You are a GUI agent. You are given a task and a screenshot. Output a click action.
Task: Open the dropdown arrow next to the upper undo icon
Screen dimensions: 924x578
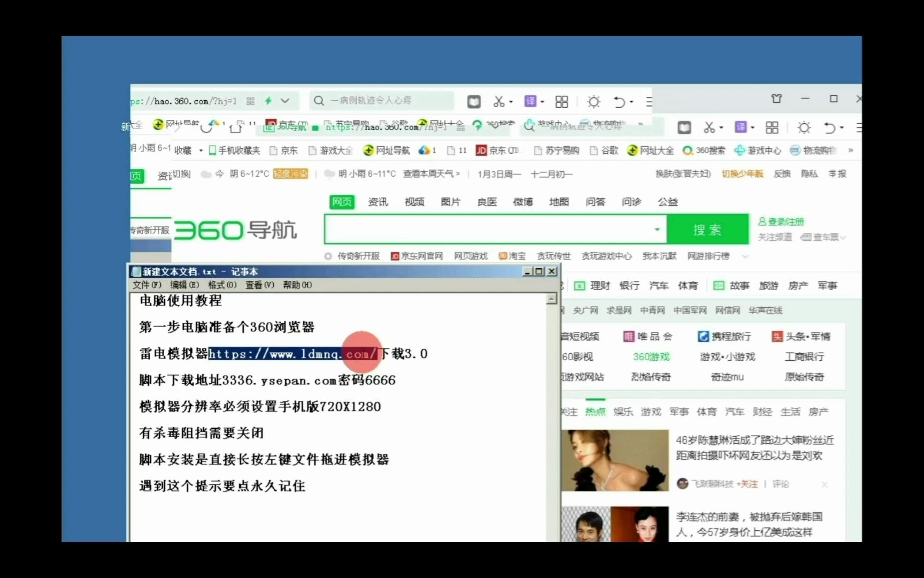point(632,102)
